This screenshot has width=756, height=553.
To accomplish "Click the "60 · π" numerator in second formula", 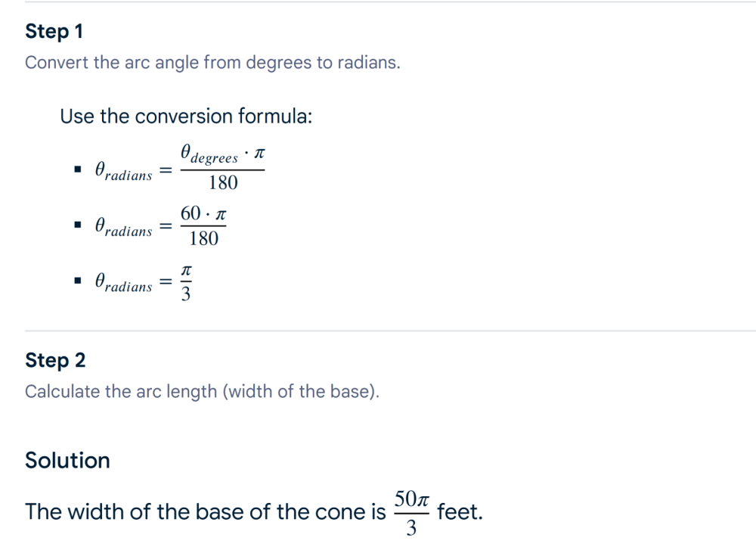I will coord(203,214).
